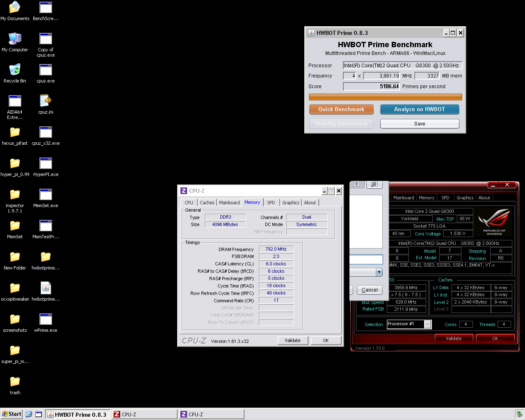
Task: Click Analyze on HWBOT button
Action: (420, 110)
